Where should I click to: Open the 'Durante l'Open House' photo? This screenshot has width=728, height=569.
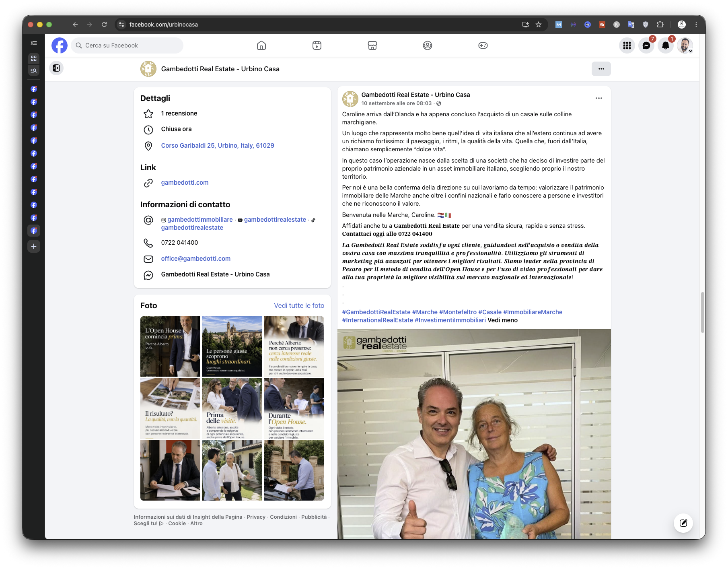coord(294,408)
